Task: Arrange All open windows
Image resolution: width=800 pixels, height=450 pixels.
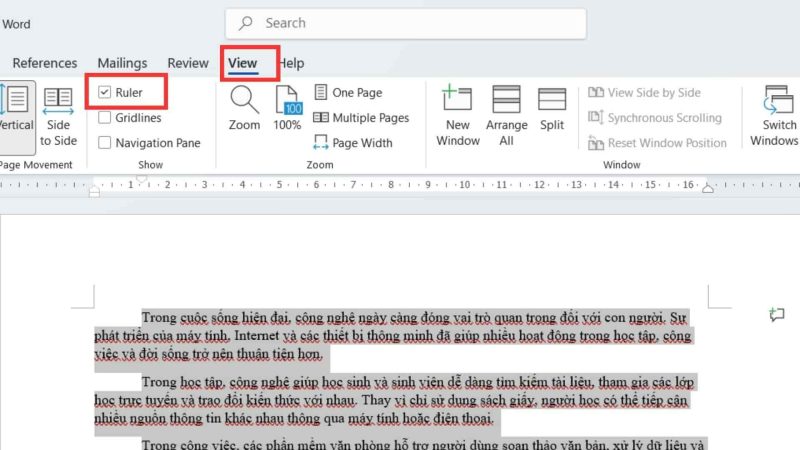Action: [506, 116]
